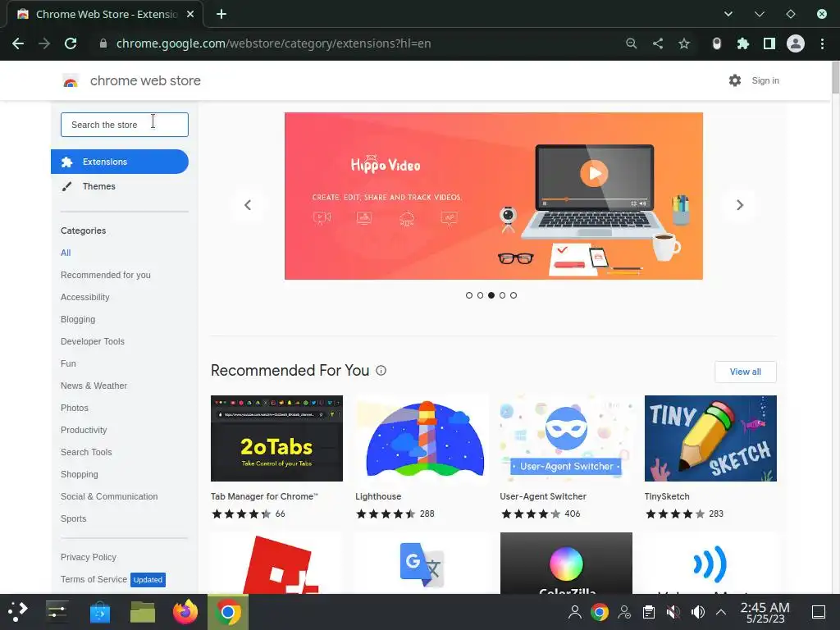Reload the Chrome Web Store page
The height and width of the screenshot is (630, 840).
click(71, 43)
